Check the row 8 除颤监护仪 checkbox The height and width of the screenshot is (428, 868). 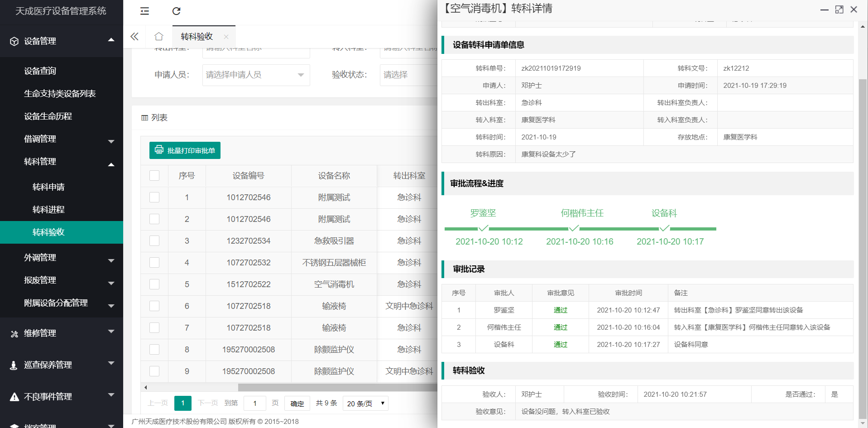coord(154,350)
